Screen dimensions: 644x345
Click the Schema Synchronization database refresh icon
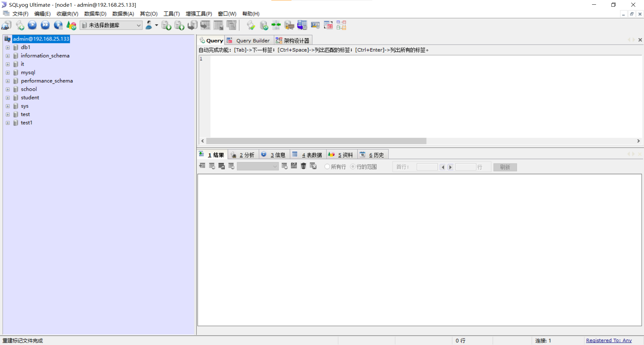pyautogui.click(x=264, y=25)
